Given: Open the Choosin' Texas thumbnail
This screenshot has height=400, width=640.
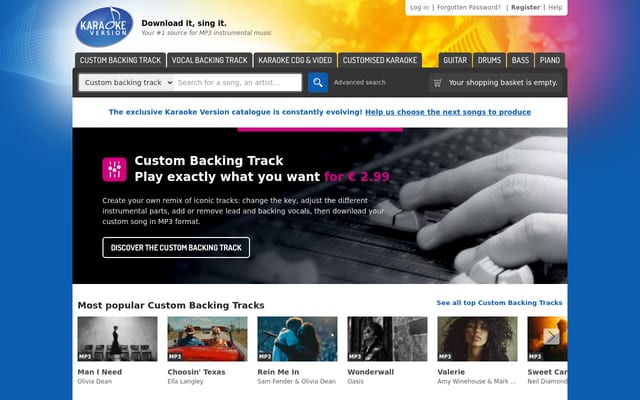Looking at the screenshot, I should click(x=207, y=339).
